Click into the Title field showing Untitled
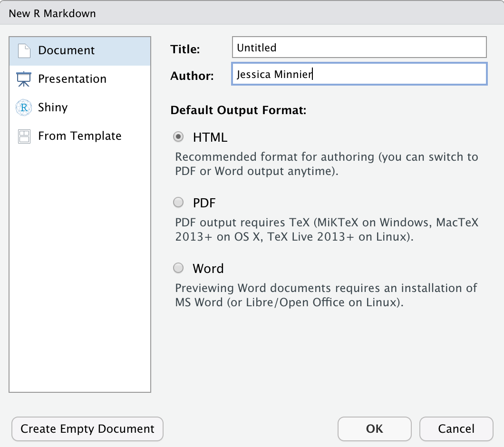 pyautogui.click(x=359, y=48)
